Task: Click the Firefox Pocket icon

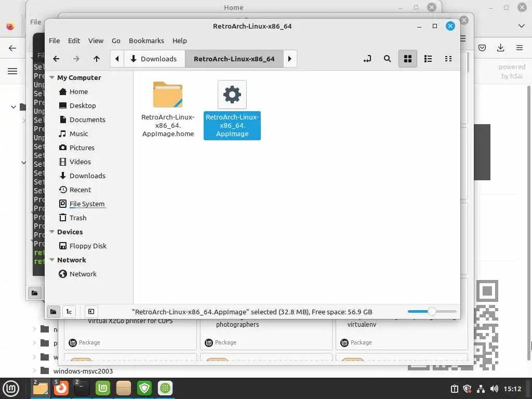Action: point(482,48)
